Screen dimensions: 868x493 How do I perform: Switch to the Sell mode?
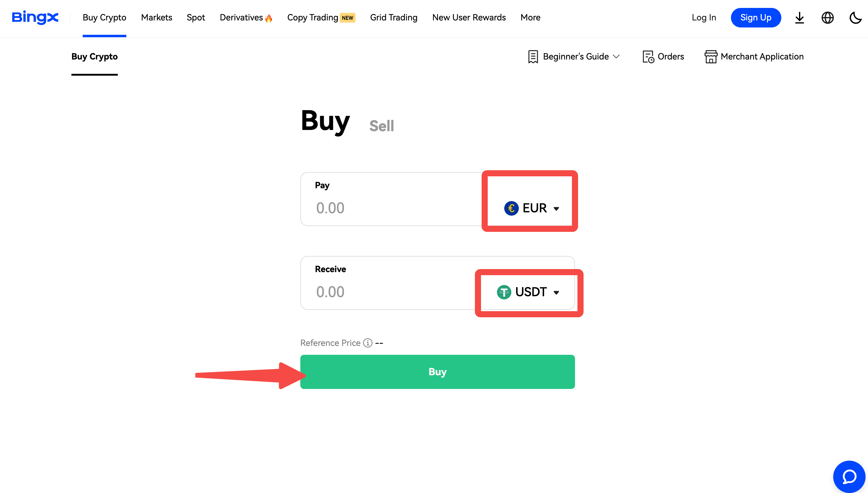click(381, 126)
